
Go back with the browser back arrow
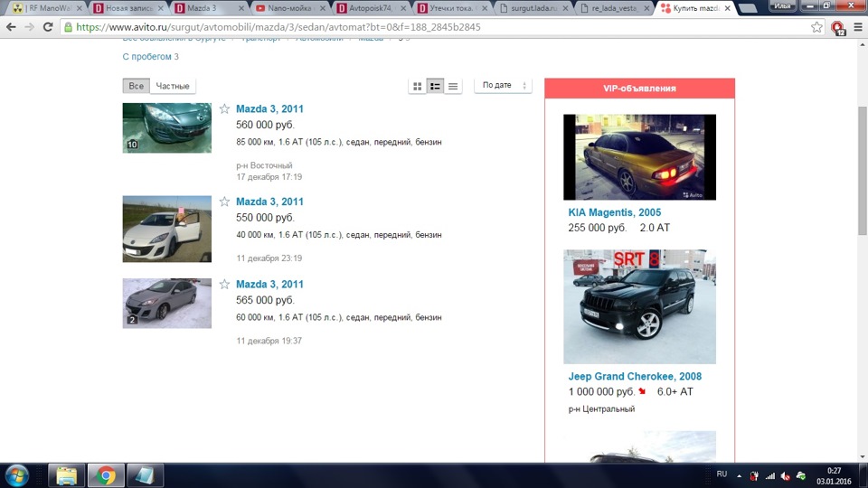(x=11, y=26)
